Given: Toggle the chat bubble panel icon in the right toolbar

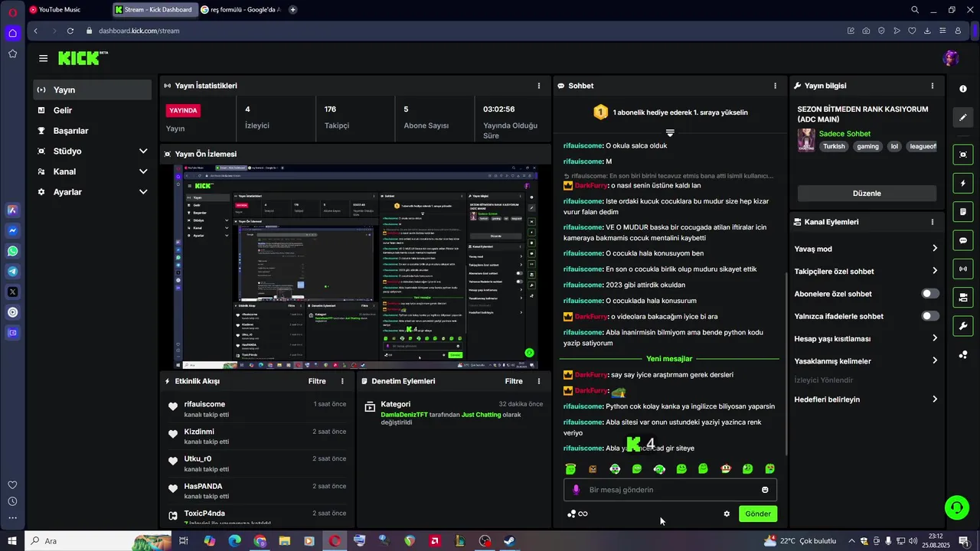Looking at the screenshot, I should [x=963, y=240].
